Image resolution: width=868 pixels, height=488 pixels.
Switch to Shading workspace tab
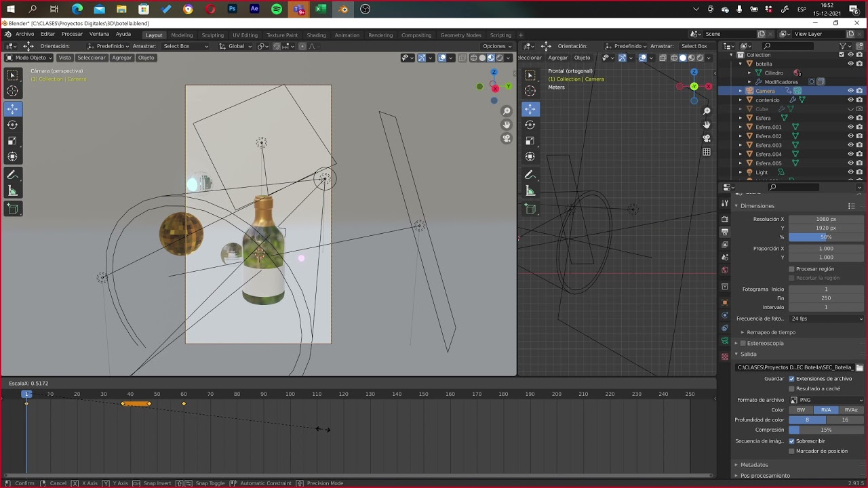click(x=316, y=35)
